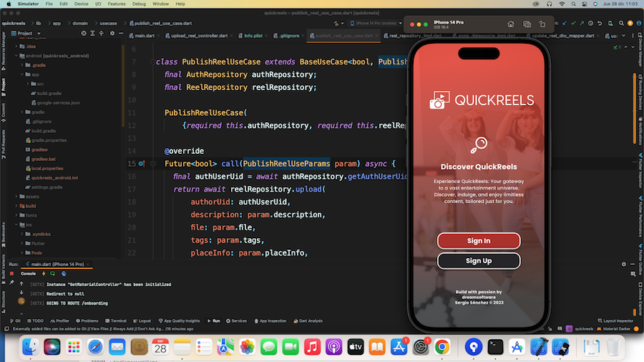Close the main.dart (iPhone 14 Pro) run tab

point(88,264)
